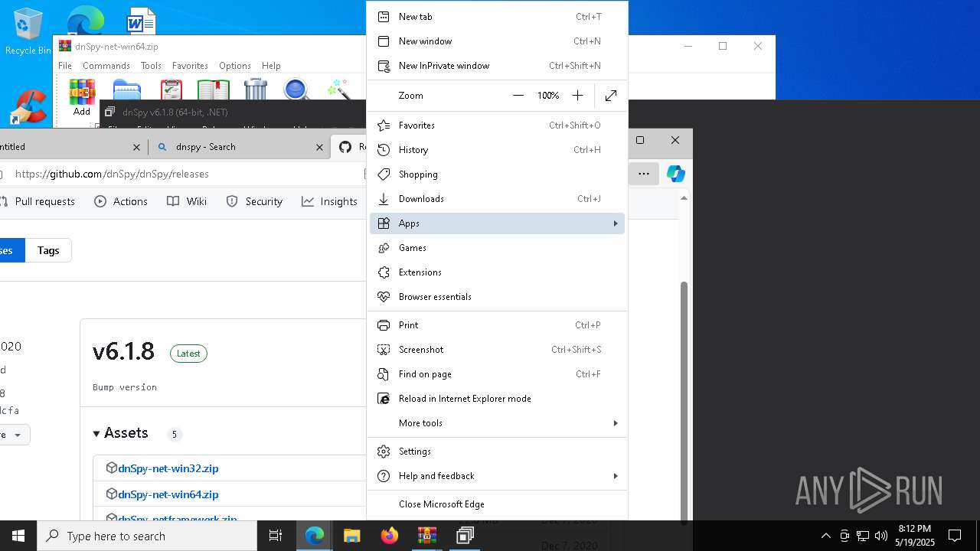Choose Print in the Edge menu
Viewport: 980px width, 551px height.
[x=497, y=325]
